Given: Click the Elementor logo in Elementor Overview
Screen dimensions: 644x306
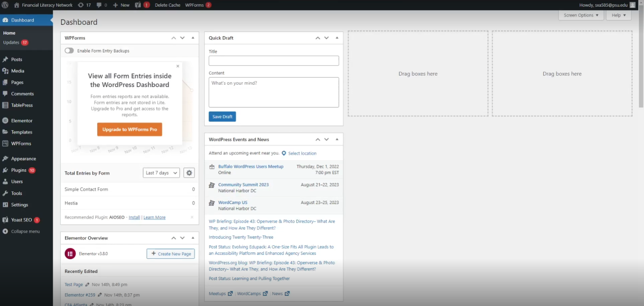Looking at the screenshot, I should tap(70, 254).
